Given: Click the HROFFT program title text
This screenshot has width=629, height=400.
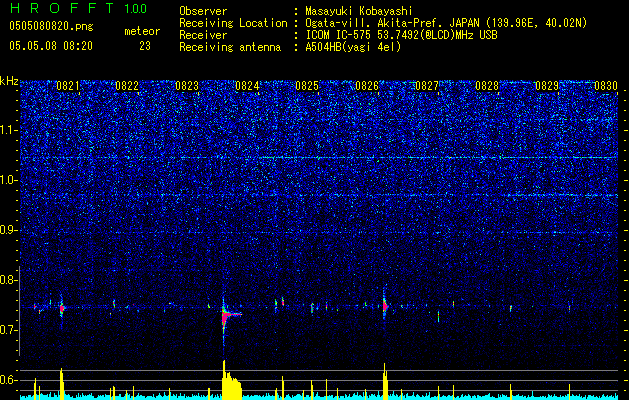Looking at the screenshot, I should tap(62, 8).
